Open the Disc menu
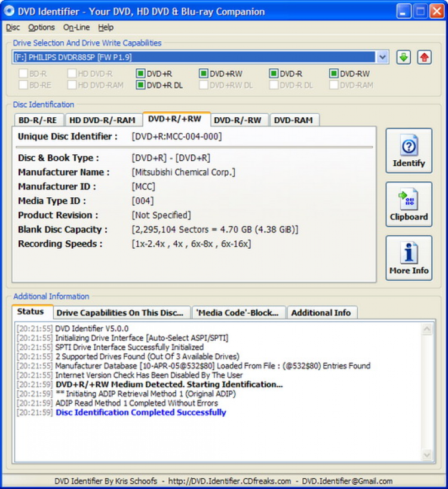The width and height of the screenshot is (448, 489). click(x=13, y=27)
